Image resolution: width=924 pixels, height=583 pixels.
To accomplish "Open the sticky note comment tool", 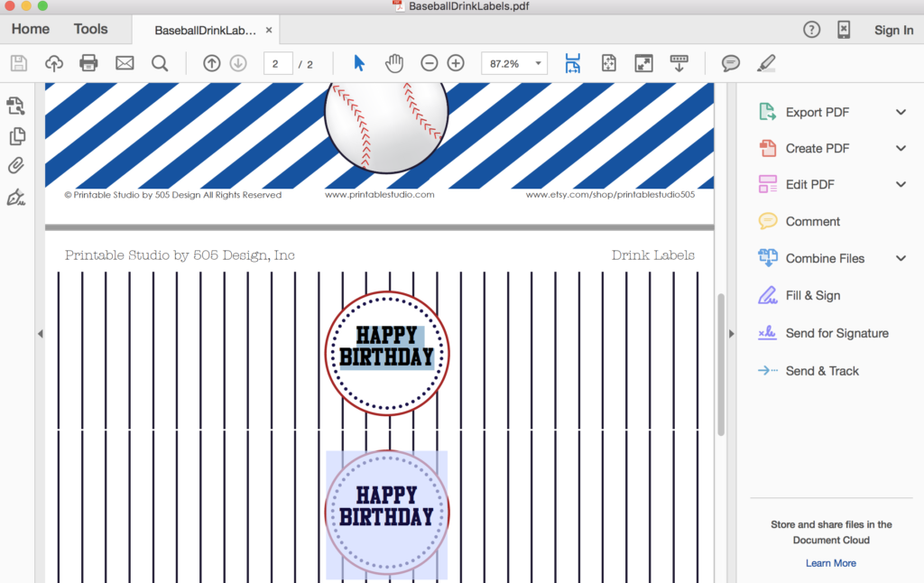I will [728, 63].
